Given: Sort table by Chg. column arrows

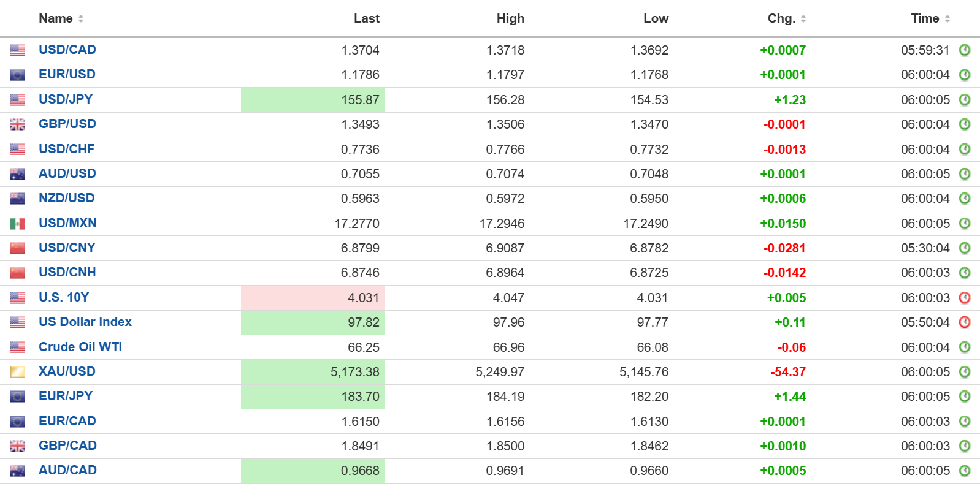Looking at the screenshot, I should click(x=803, y=19).
